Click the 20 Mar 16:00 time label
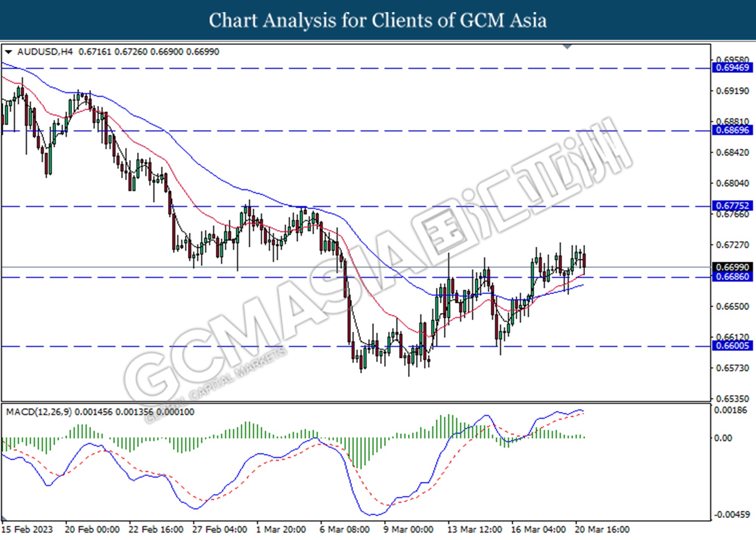The image size is (756, 540). pos(602,529)
